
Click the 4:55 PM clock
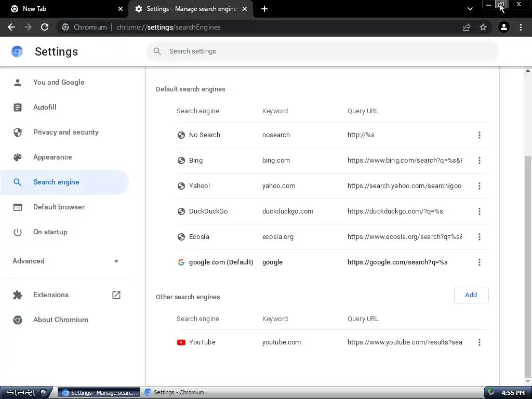pyautogui.click(x=513, y=393)
